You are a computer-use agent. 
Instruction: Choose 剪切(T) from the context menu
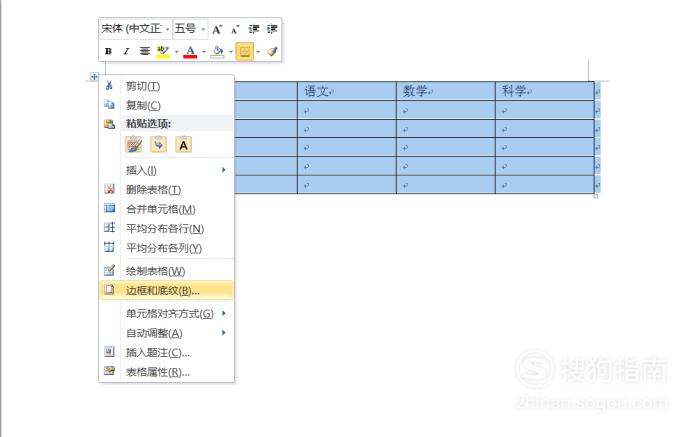(166, 86)
